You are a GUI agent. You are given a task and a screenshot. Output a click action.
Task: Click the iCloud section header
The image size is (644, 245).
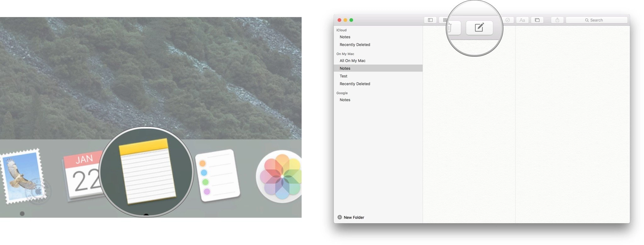tap(341, 30)
